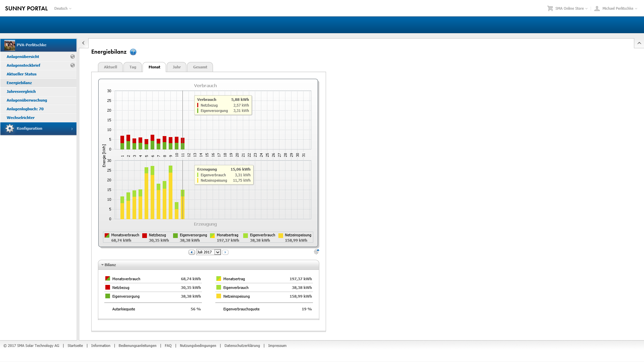644x362 pixels.
Task: Go to previous month arrow
Action: [x=192, y=252]
